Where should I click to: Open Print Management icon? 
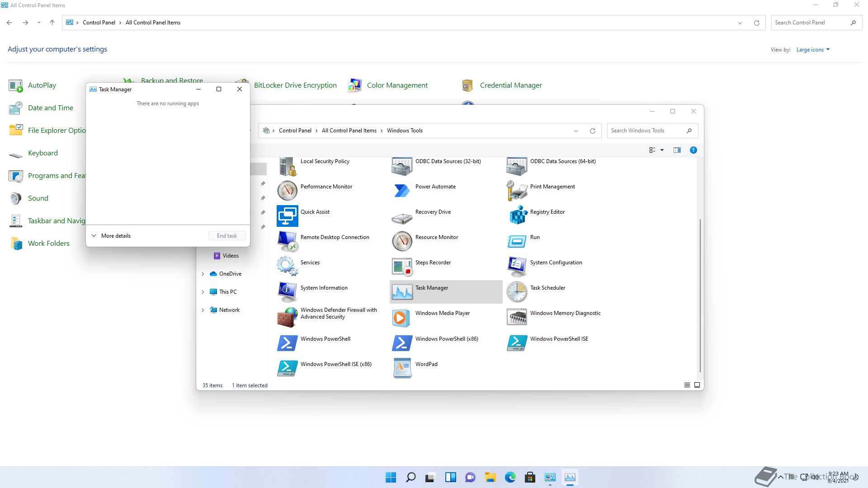click(x=517, y=191)
